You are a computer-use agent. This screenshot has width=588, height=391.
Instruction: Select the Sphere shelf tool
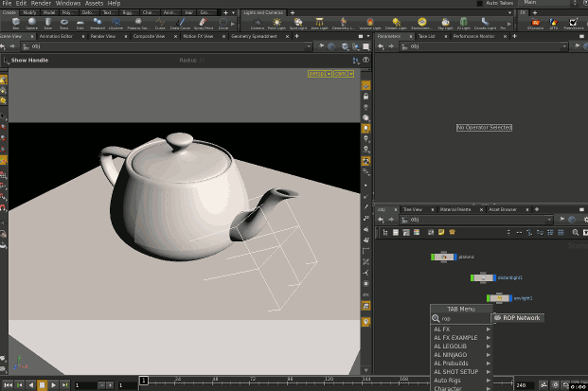[x=32, y=24]
